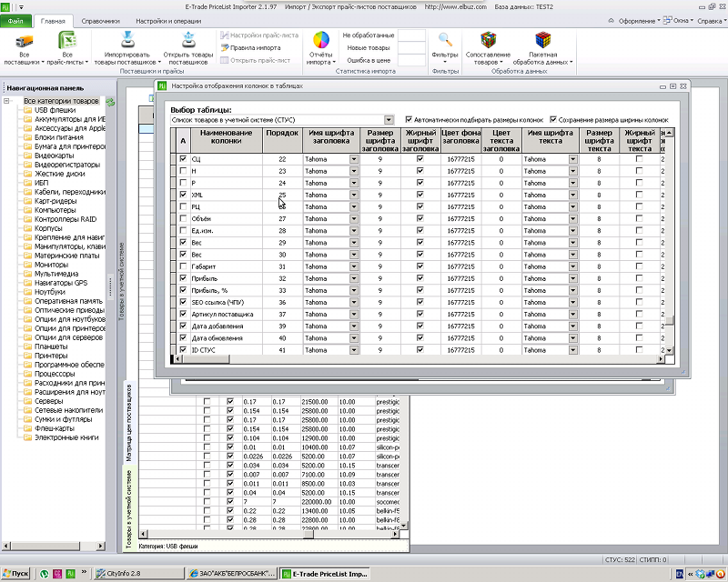Image resolution: width=728 pixels, height=582 pixels.
Task: Open header font dropdown for "СЦ" row
Action: (354, 159)
